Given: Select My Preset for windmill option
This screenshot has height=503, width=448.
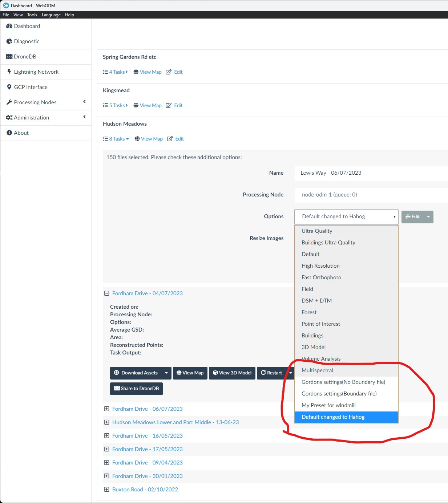Looking at the screenshot, I should coord(328,405).
